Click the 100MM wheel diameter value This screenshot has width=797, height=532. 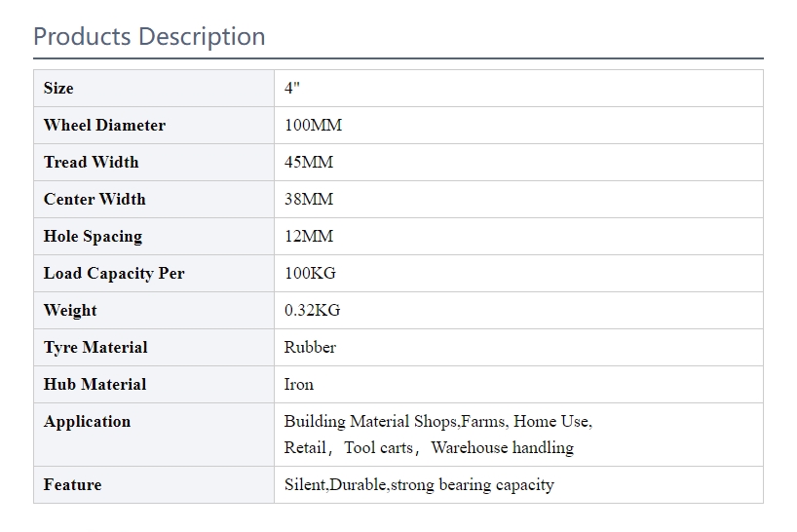click(313, 125)
